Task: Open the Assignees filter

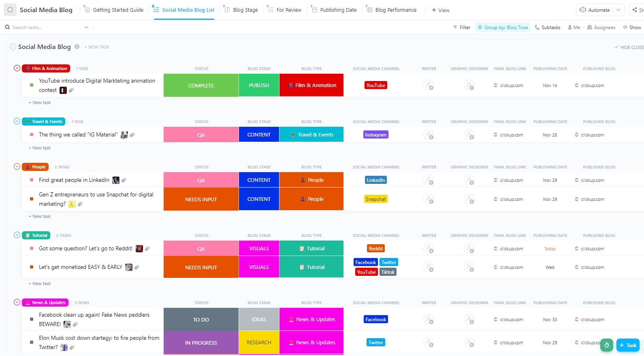Action: tap(601, 28)
